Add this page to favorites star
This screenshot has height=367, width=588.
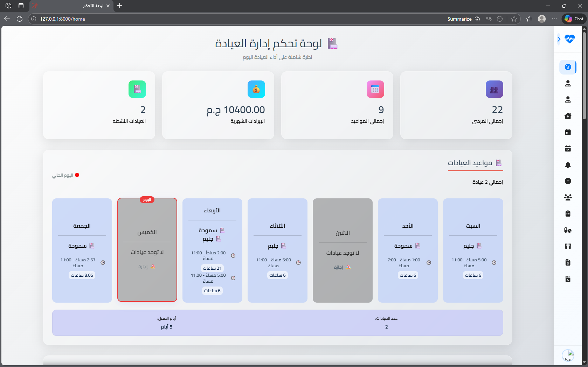[514, 19]
